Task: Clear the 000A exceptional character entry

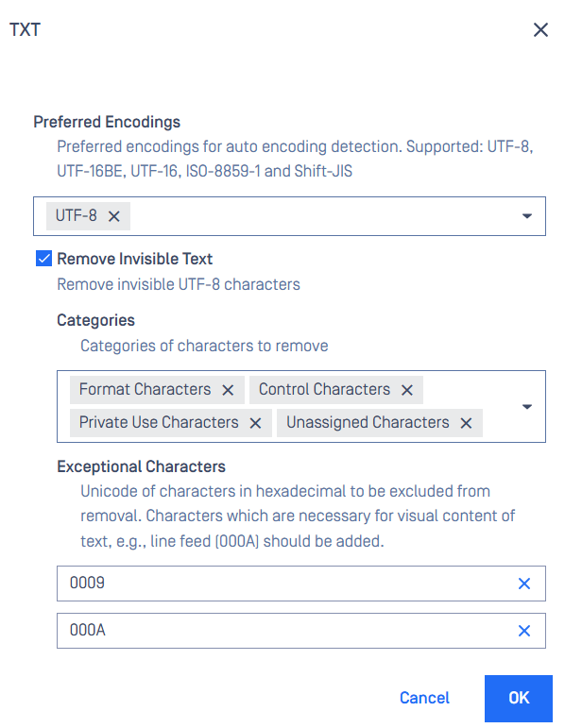Action: pyautogui.click(x=524, y=631)
